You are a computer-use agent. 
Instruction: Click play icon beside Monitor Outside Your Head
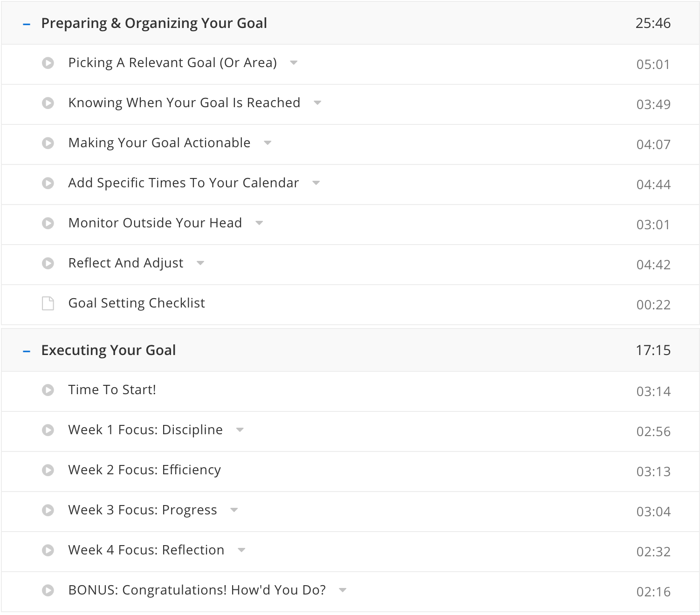click(48, 223)
